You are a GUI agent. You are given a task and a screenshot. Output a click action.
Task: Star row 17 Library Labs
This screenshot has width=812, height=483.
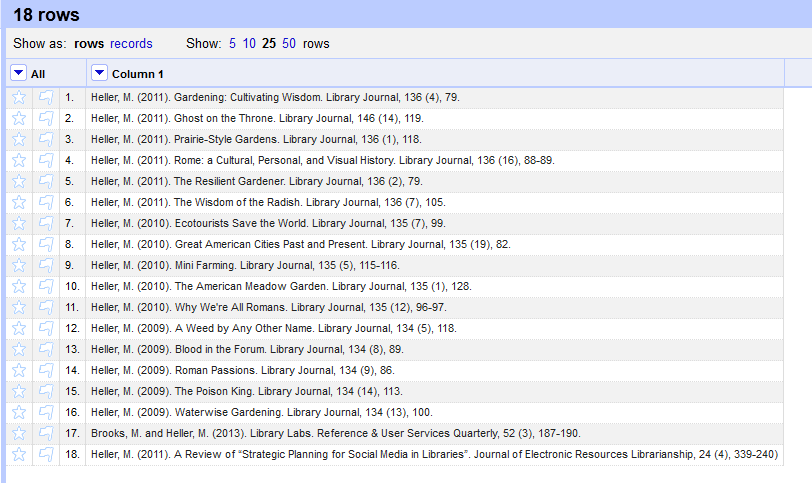click(x=19, y=433)
